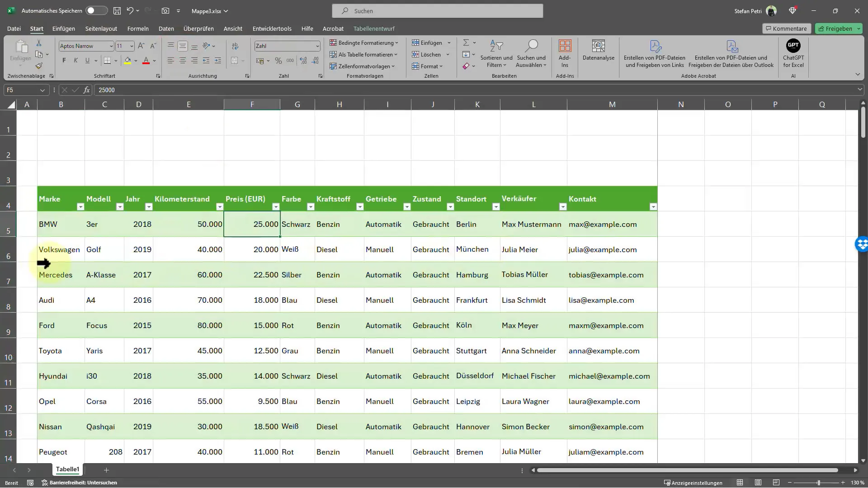Toggle Automatisches Speichern switch
The image size is (868, 488).
tap(96, 11)
